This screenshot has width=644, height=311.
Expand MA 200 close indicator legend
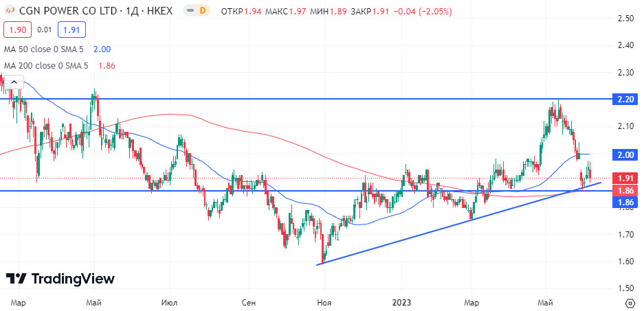[48, 66]
